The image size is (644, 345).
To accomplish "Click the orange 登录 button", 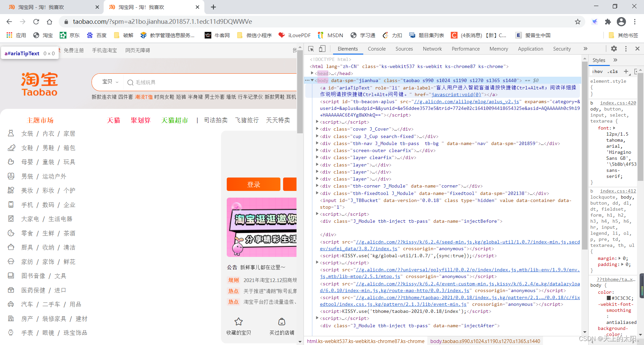I will (x=254, y=184).
